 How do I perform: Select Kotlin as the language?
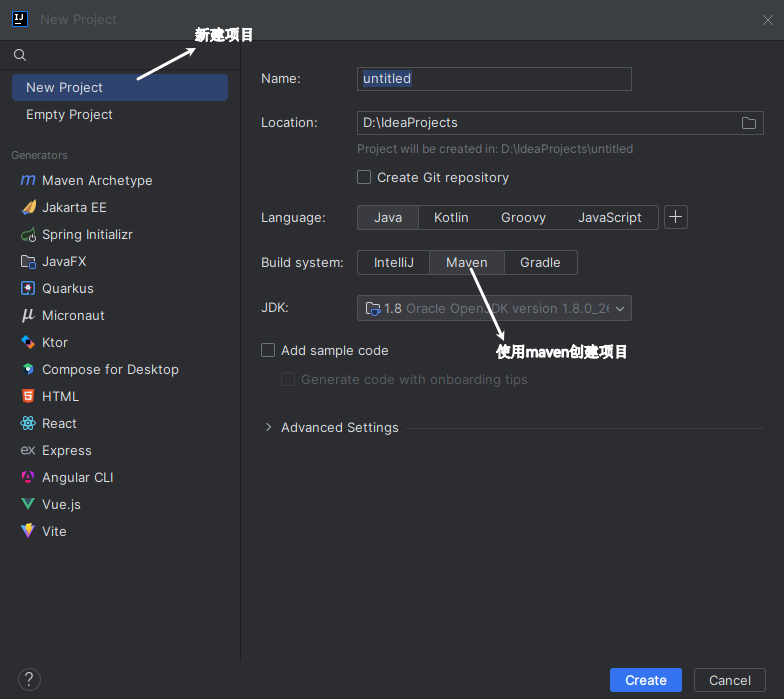pyautogui.click(x=451, y=218)
